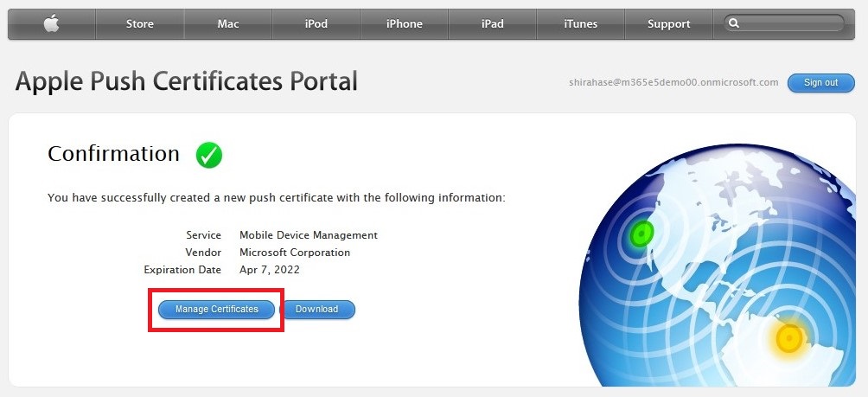Viewport: 868px width, 397px height.
Task: Click the globe illustration
Action: click(717, 266)
